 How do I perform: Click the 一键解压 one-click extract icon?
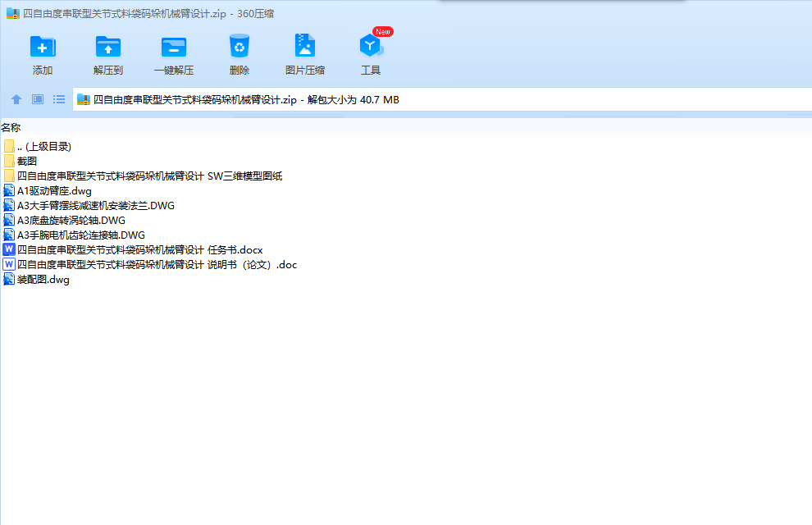tap(174, 47)
